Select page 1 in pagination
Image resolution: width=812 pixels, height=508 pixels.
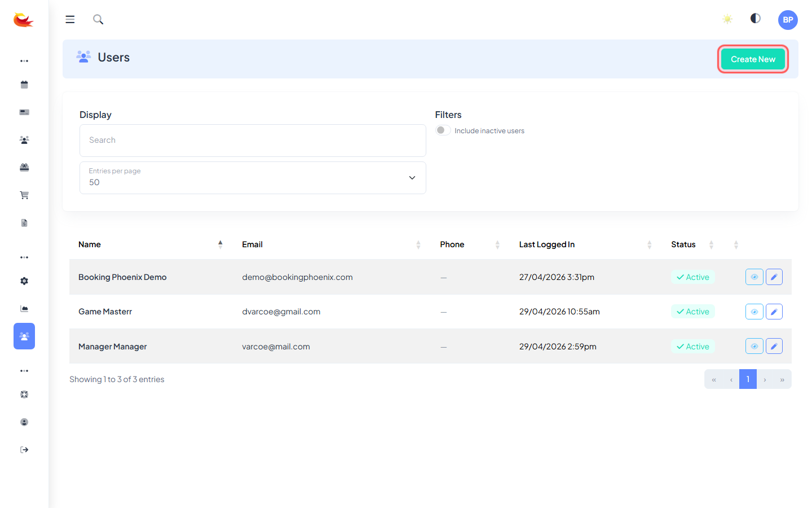(748, 379)
